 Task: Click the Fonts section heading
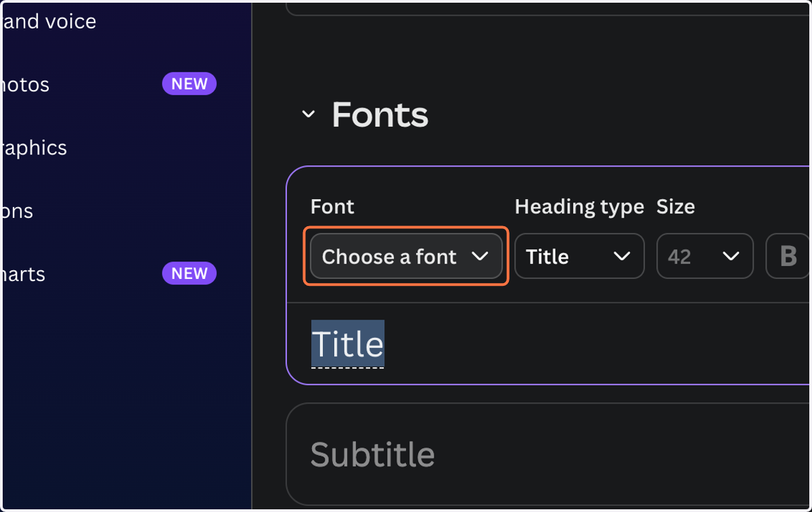[x=380, y=114]
